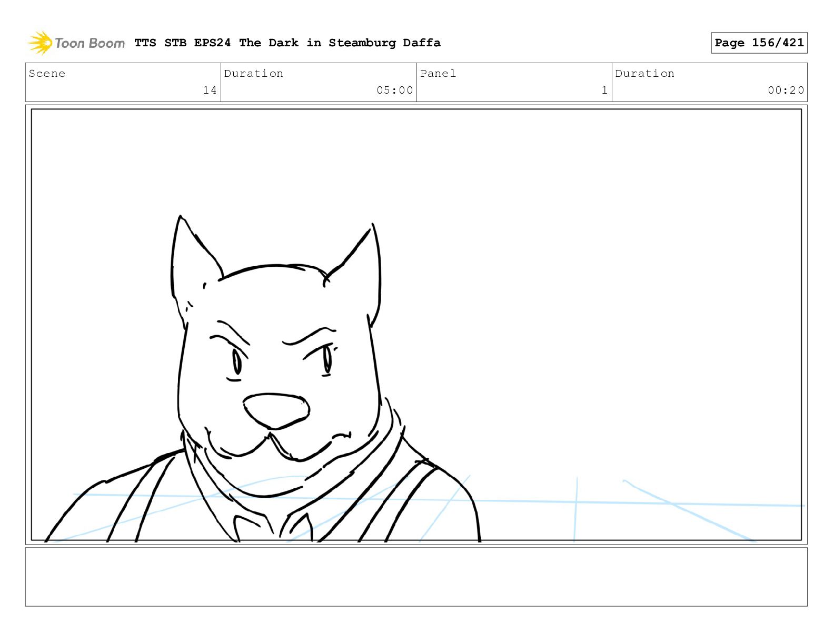834x644 pixels.
Task: Select the scene duration value "05:00"
Action: [395, 90]
